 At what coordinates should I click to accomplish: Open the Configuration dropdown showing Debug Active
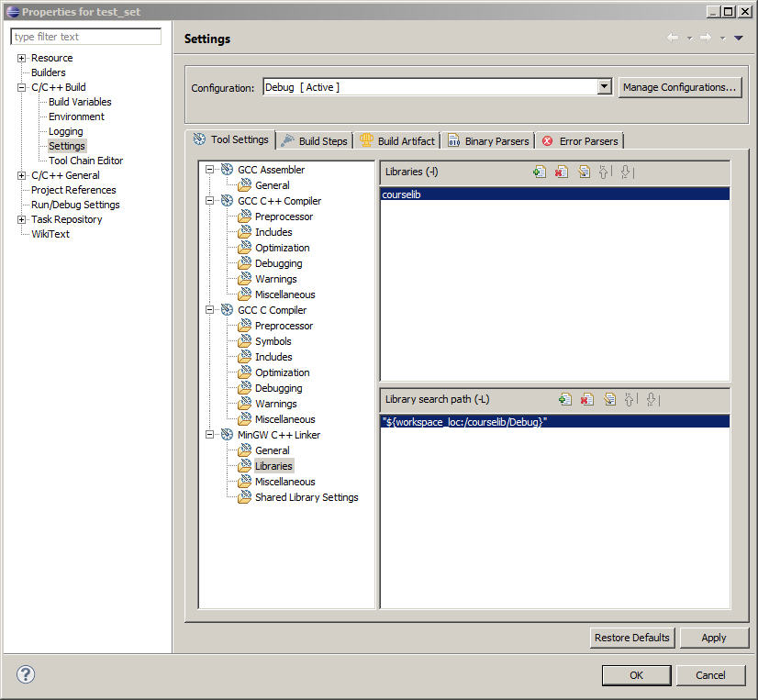pyautogui.click(x=605, y=87)
